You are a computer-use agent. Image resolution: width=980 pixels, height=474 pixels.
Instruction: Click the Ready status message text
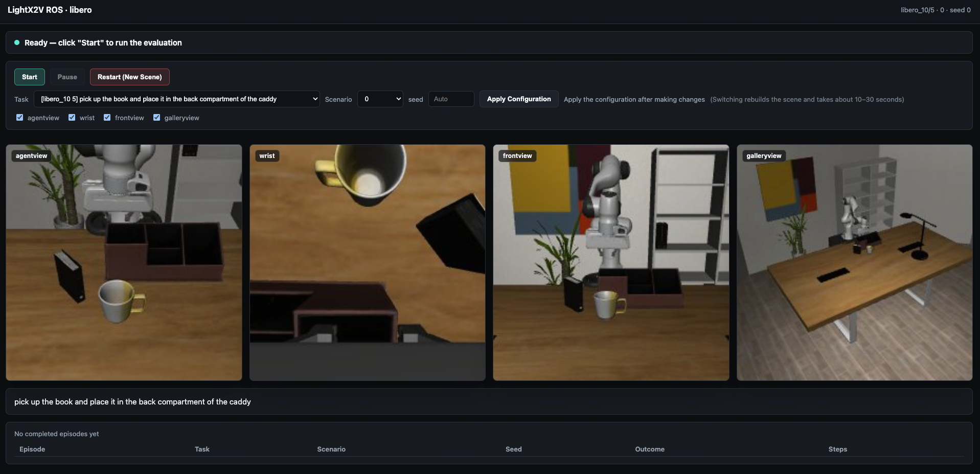103,43
